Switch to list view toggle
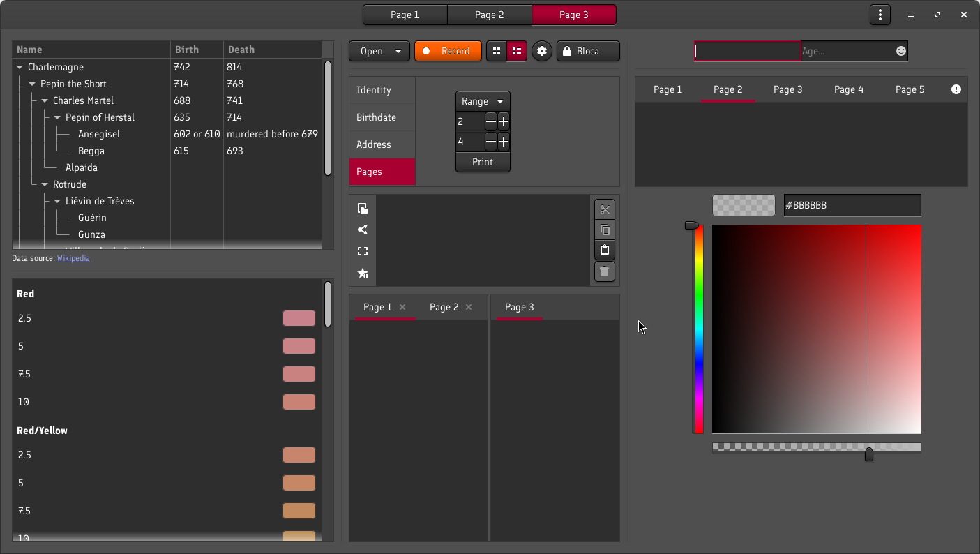 click(x=517, y=51)
